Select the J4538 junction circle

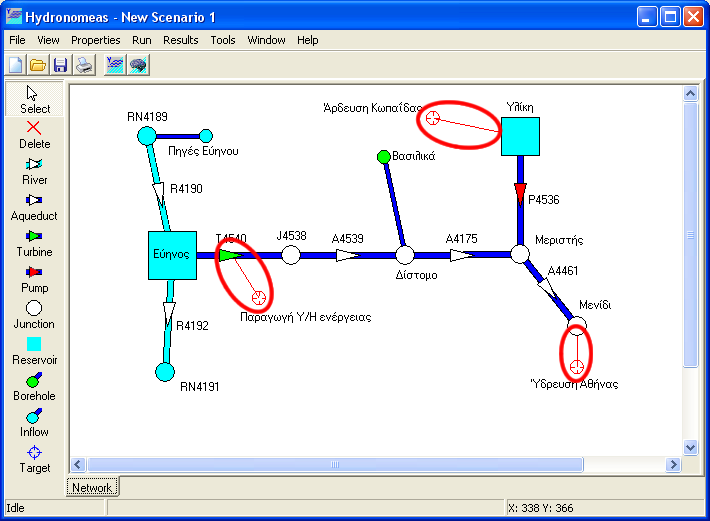point(291,255)
